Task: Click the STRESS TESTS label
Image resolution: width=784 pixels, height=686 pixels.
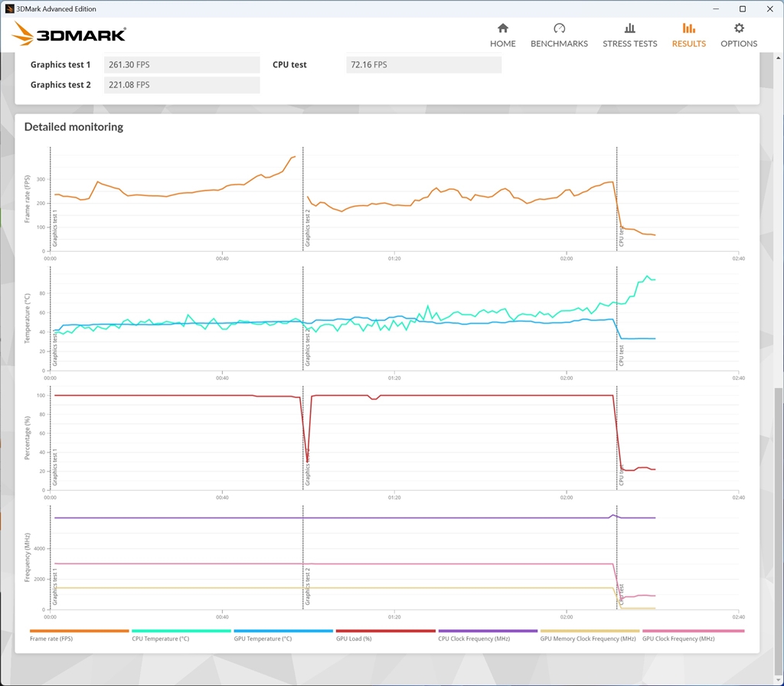Action: 630,44
